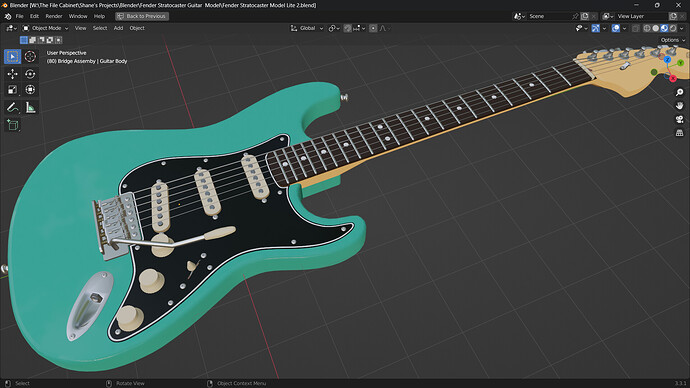Open the viewport View menu
690x388 pixels.
point(81,28)
